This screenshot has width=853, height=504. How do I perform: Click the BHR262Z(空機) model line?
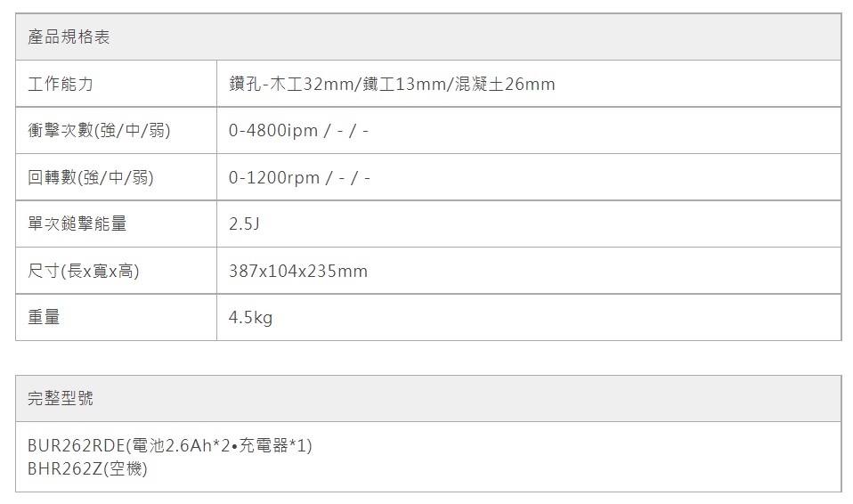[x=87, y=468]
